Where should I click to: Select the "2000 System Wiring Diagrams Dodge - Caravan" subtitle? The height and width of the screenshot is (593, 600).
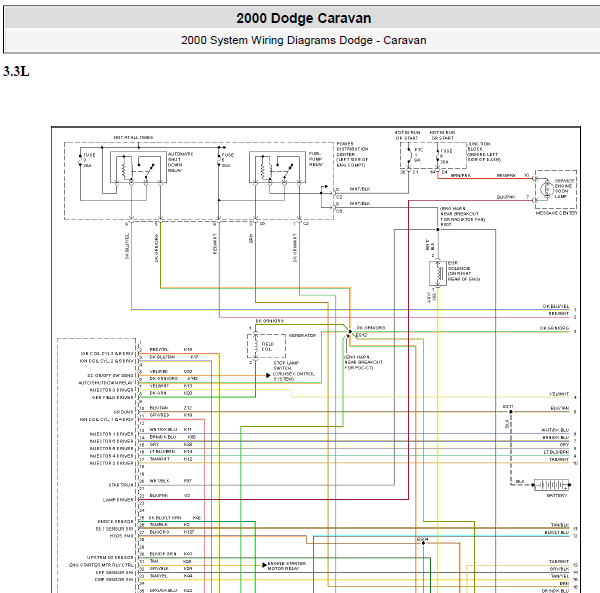(x=303, y=40)
